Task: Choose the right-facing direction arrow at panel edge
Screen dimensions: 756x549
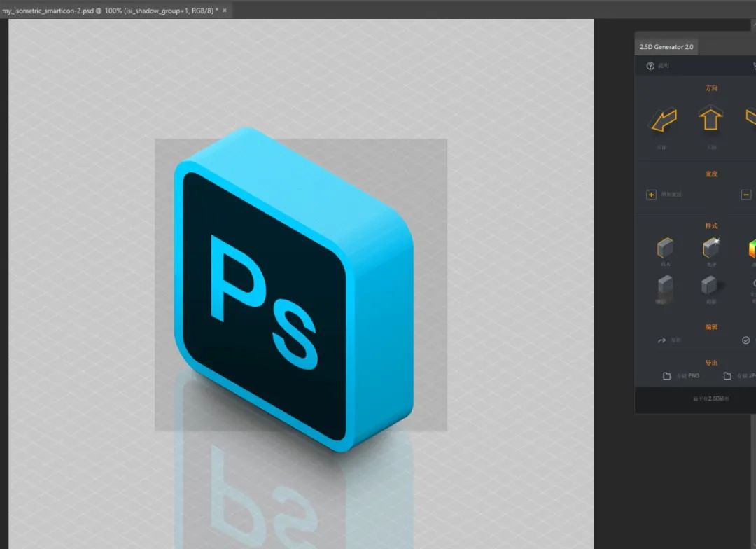Action: pyautogui.click(x=751, y=119)
